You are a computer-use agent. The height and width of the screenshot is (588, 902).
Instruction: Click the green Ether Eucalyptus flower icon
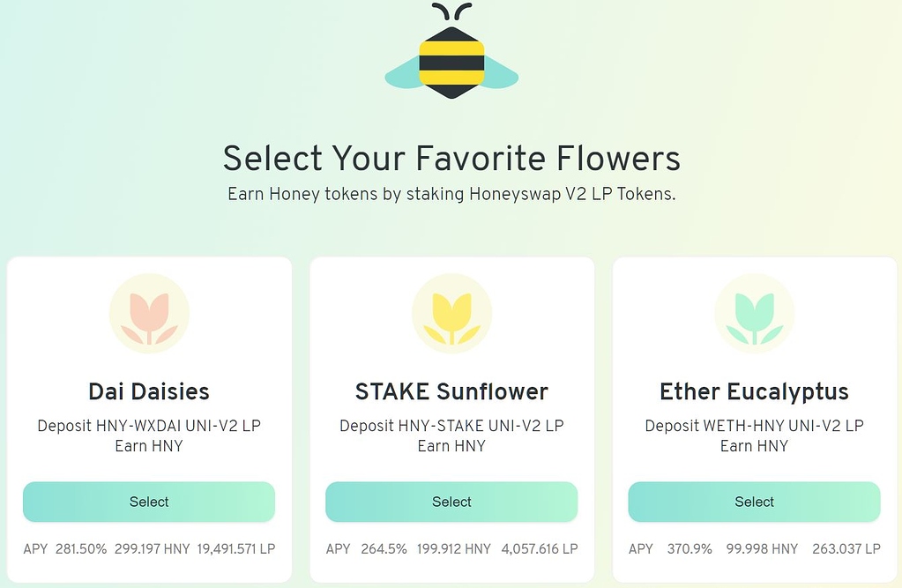(x=754, y=314)
